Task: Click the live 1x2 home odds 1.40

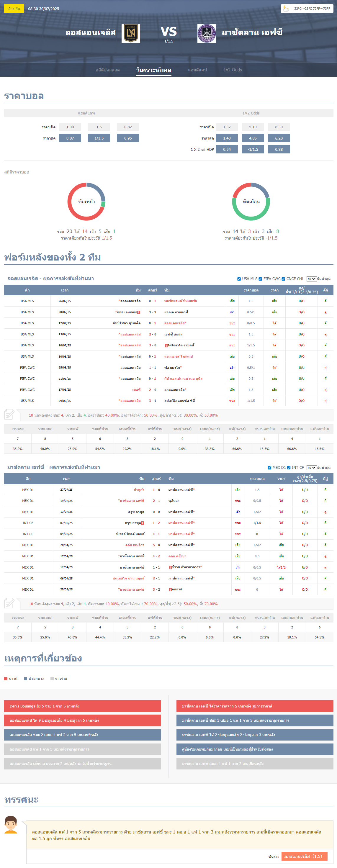Action: click(x=227, y=138)
